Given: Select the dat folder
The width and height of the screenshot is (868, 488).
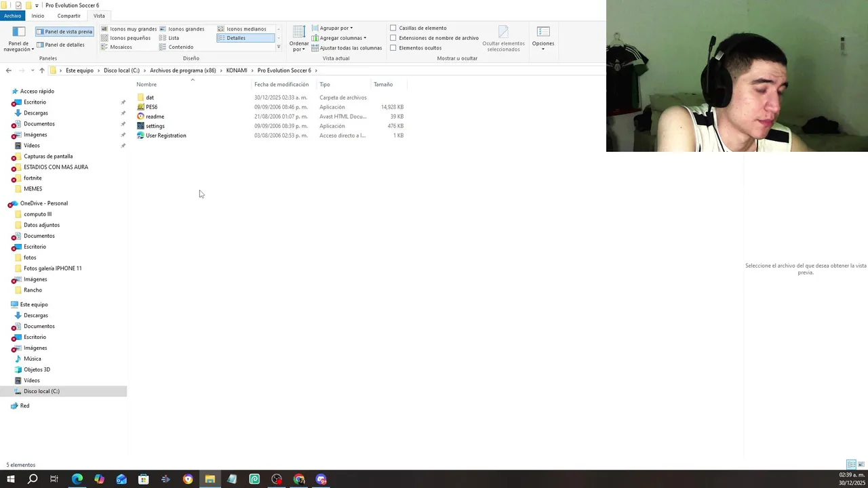Looking at the screenshot, I should [x=150, y=98].
